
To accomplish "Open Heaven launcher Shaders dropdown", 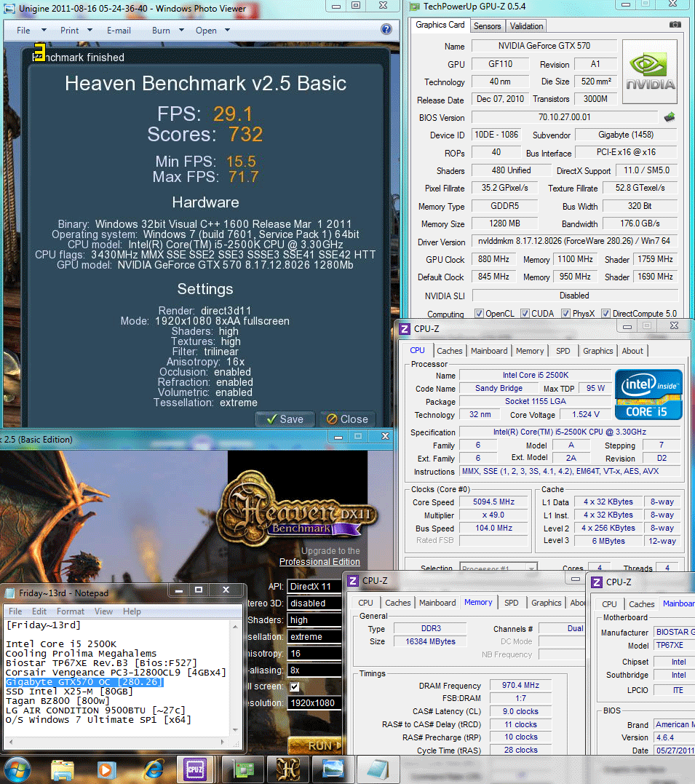I will click(x=314, y=620).
